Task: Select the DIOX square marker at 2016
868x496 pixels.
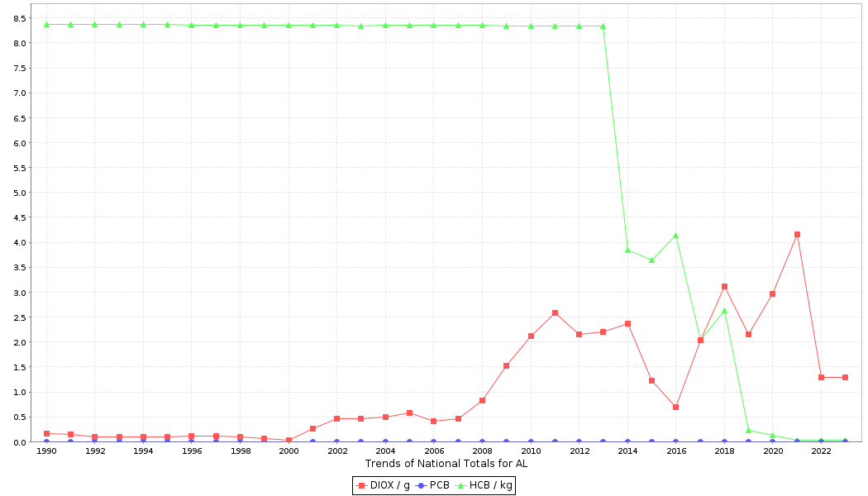Action: (675, 407)
